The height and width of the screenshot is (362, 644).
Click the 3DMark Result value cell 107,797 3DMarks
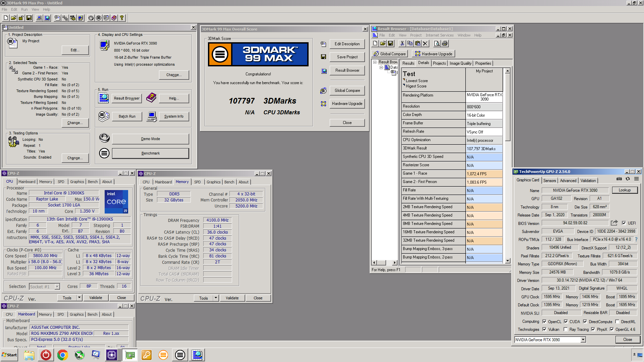point(484,148)
